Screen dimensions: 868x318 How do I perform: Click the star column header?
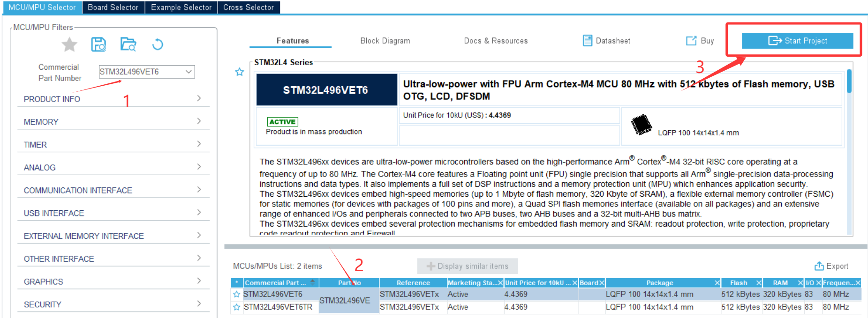coord(237,283)
